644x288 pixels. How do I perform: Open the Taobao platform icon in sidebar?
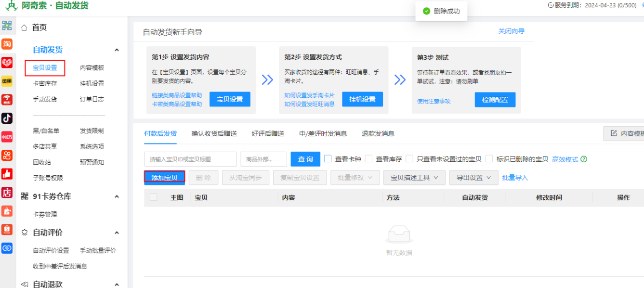pyautogui.click(x=7, y=44)
